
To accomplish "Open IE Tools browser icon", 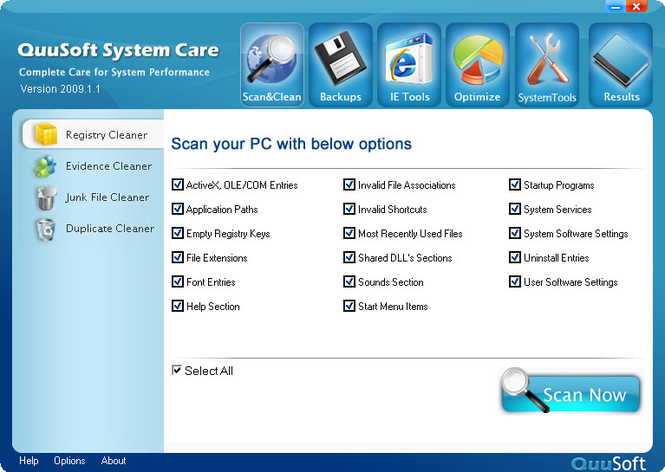I will 409,64.
